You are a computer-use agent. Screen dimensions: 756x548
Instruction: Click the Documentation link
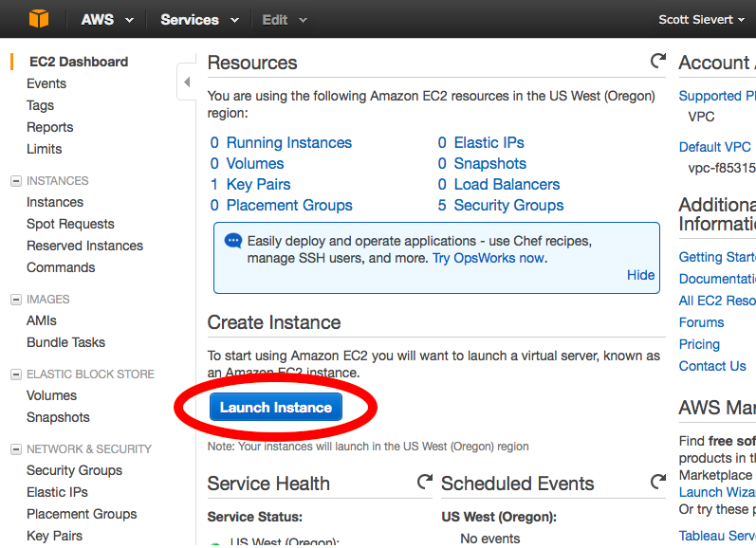717,279
